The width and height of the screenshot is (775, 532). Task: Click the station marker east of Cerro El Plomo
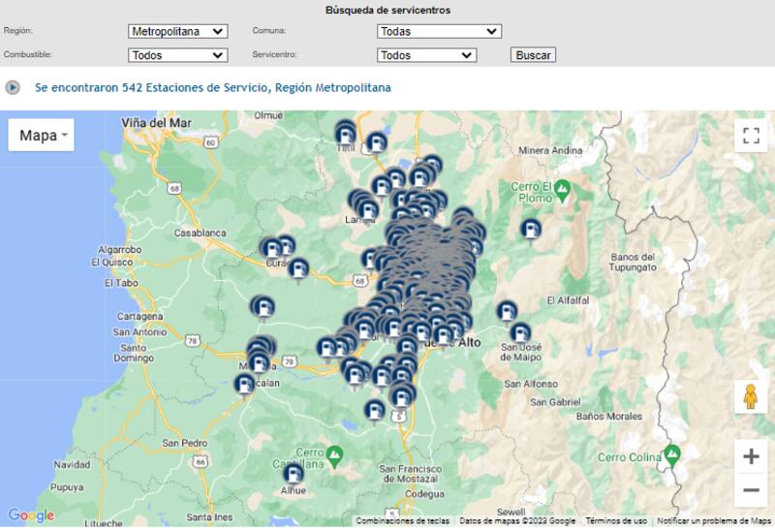click(530, 230)
